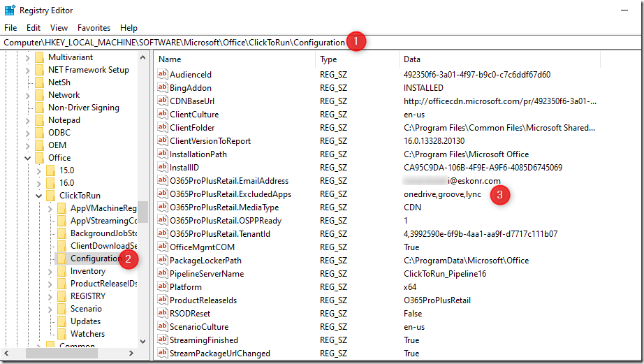Click the string icon beside O365ProPlusRetail.ExcludedApps
This screenshot has height=364, width=644.
click(163, 194)
